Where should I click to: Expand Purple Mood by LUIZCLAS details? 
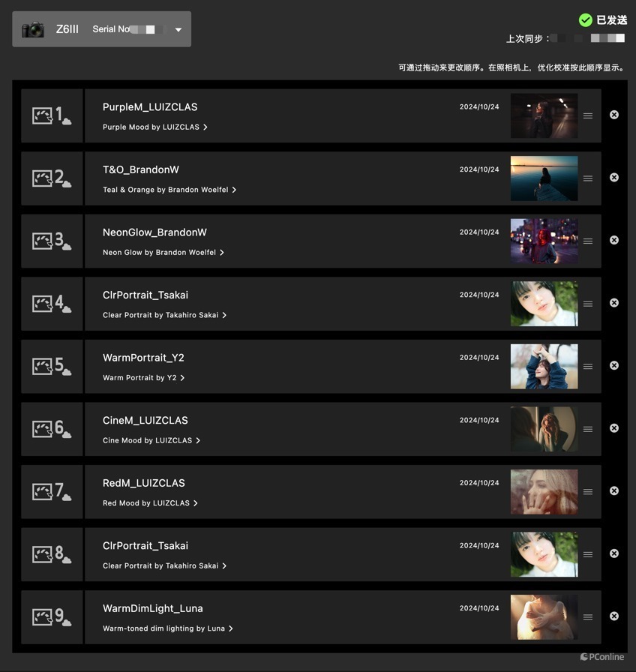(x=154, y=127)
